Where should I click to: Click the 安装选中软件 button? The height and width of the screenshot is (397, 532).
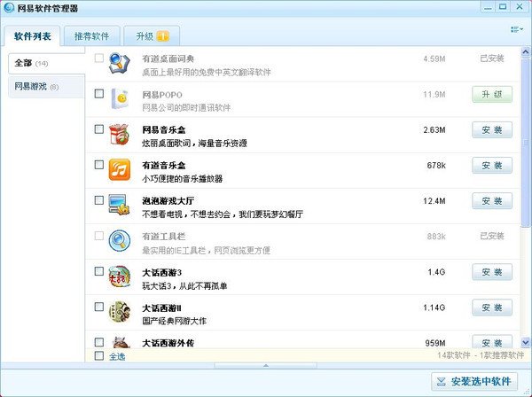click(x=474, y=381)
